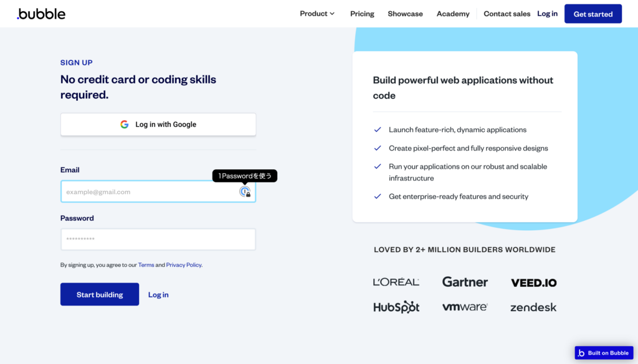638x364 pixels.
Task: Click the HubSpot logo
Action: pyautogui.click(x=396, y=307)
